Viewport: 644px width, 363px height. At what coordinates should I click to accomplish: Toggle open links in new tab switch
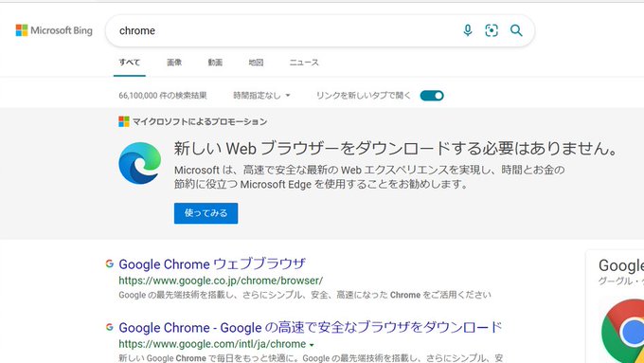pos(432,96)
